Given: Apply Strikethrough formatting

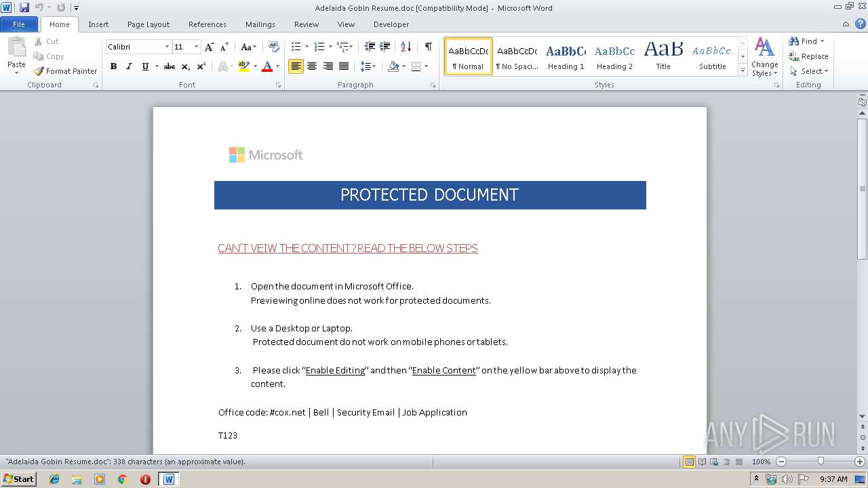Looking at the screenshot, I should 170,66.
